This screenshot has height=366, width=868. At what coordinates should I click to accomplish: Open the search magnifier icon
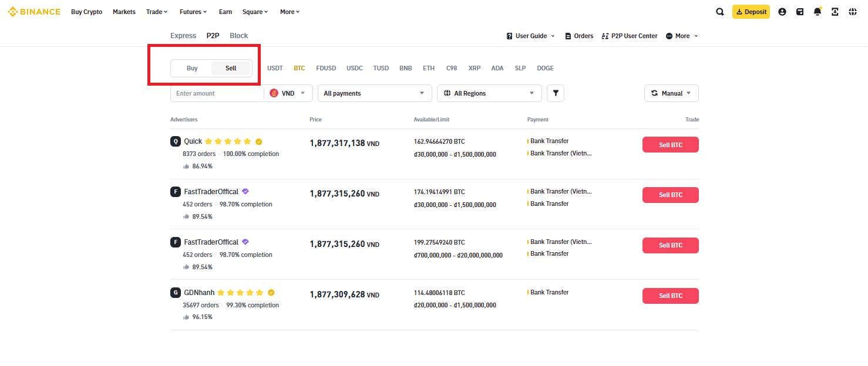click(x=720, y=12)
